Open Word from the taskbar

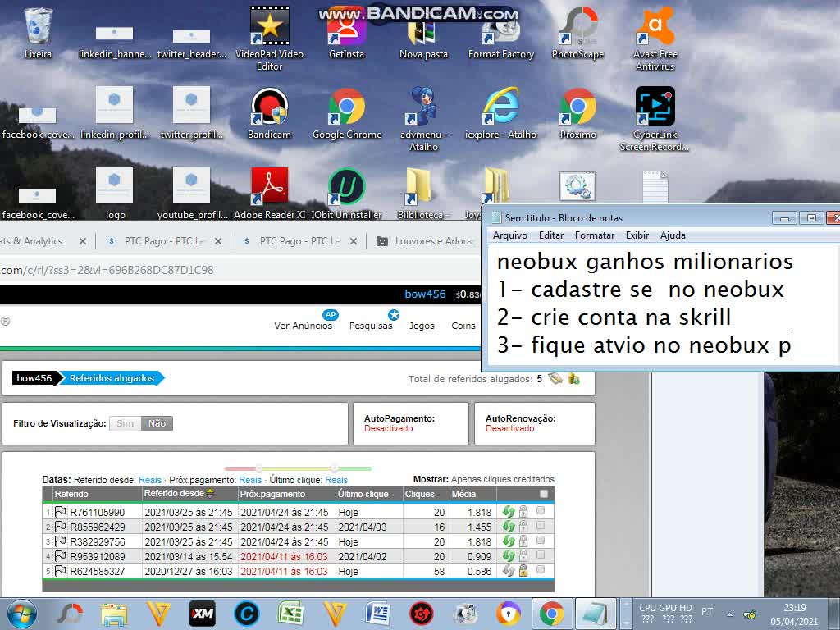tap(378, 614)
